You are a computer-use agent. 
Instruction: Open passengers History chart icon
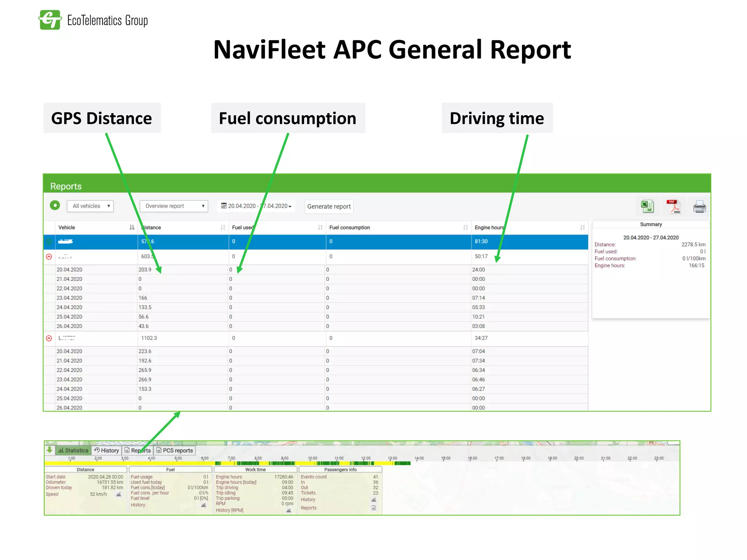click(x=374, y=500)
